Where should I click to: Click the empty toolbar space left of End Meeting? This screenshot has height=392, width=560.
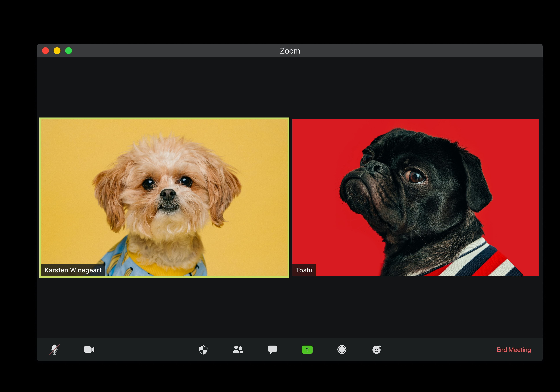coord(439,350)
